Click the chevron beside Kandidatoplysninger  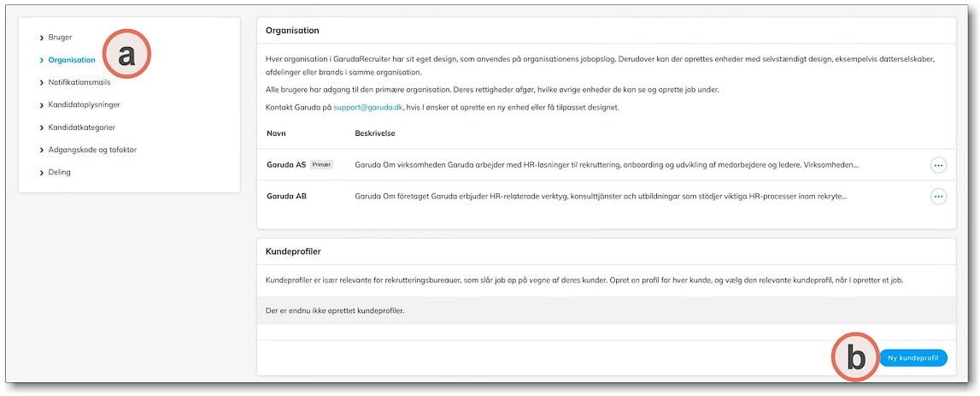pyautogui.click(x=41, y=105)
